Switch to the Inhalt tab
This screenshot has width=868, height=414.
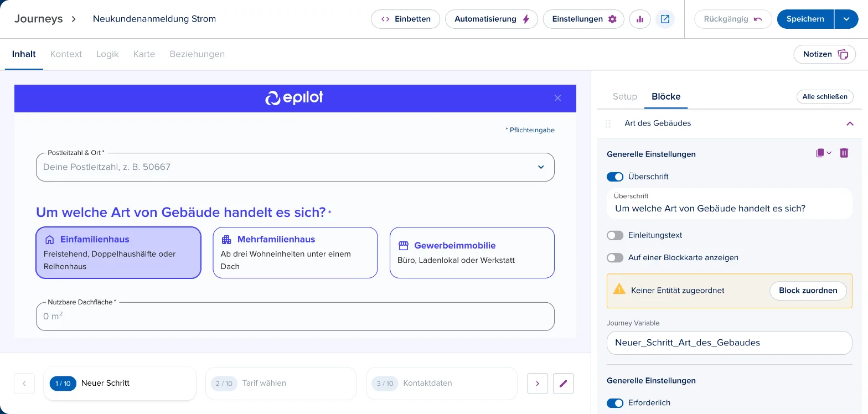pyautogui.click(x=24, y=54)
